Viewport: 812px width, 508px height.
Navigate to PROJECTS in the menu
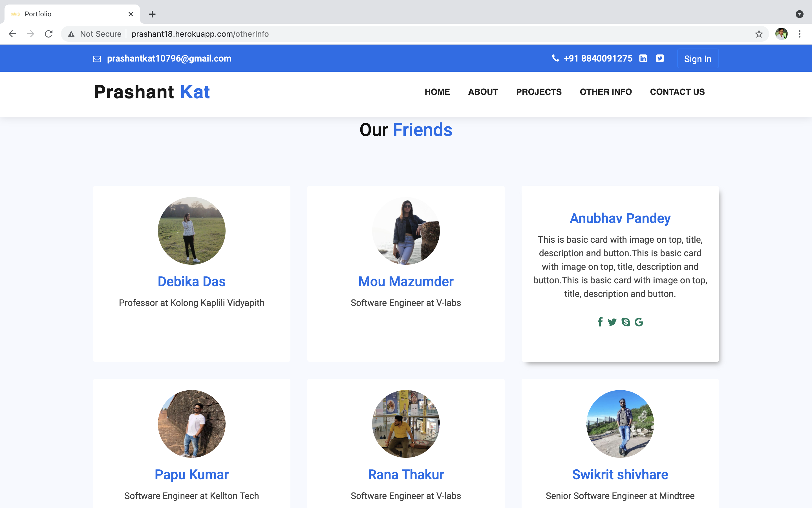539,92
